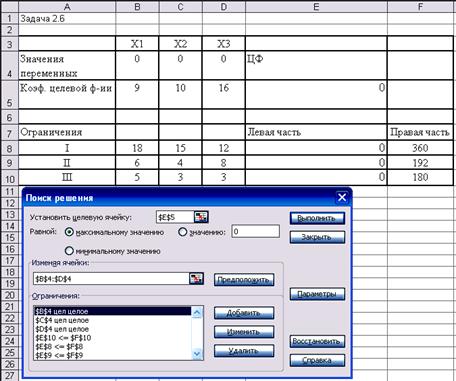This screenshot has height=381, width=456.
Task: Click changing cells field $B$4:$D$4
Action: coord(111,278)
